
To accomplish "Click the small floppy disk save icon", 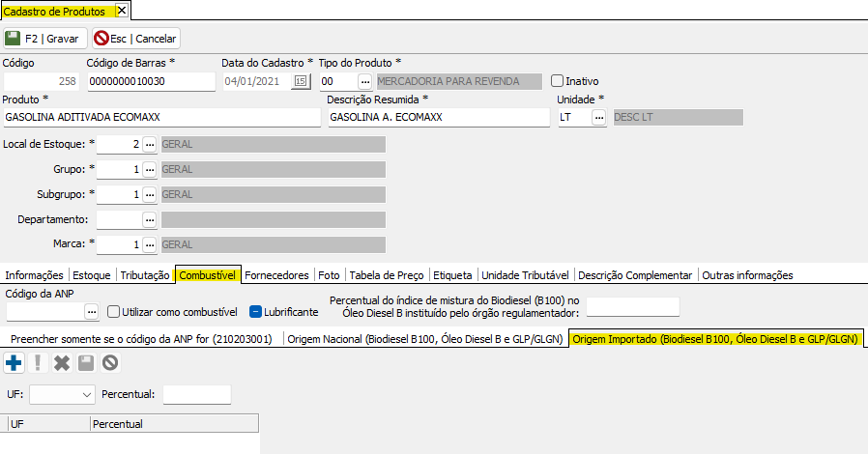I will point(86,363).
